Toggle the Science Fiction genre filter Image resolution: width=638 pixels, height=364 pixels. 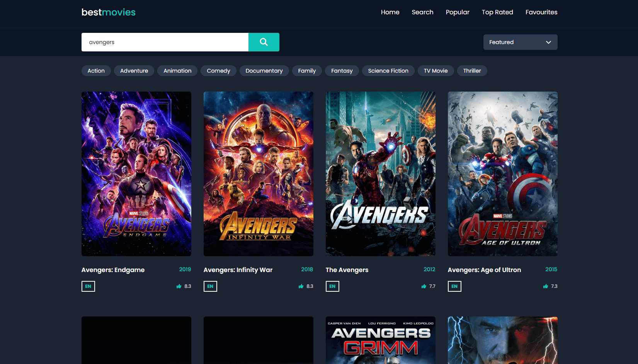[388, 71]
